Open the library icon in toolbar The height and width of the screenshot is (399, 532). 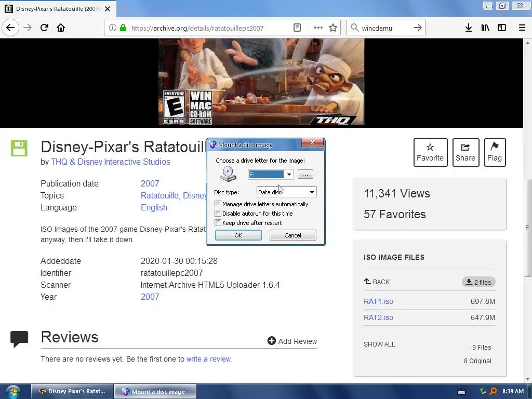tap(485, 28)
